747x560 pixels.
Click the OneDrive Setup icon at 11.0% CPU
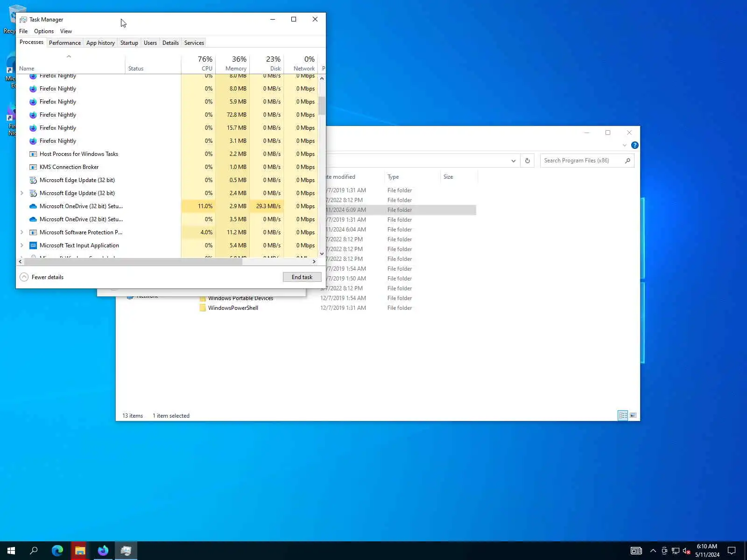[33, 206]
